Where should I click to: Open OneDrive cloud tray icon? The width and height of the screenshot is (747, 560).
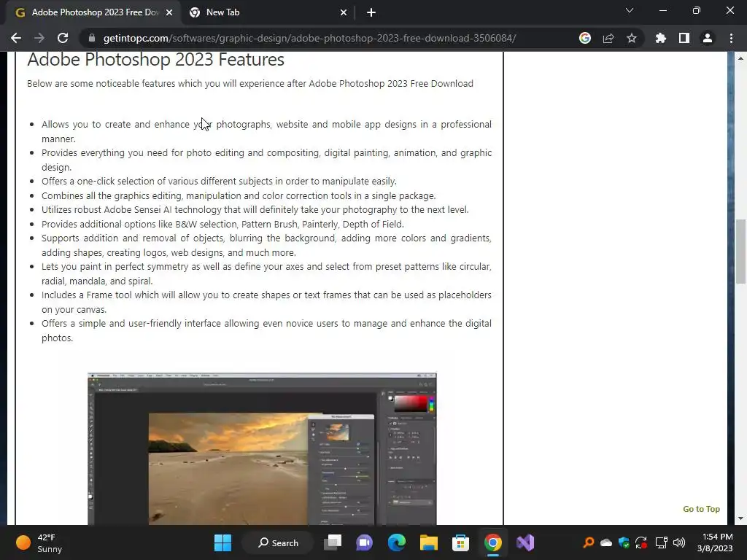606,542
